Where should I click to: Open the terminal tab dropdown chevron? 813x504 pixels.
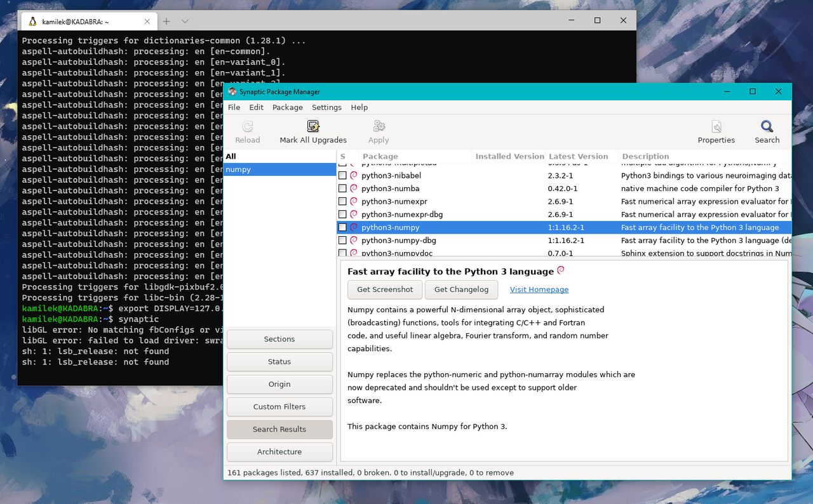point(184,20)
